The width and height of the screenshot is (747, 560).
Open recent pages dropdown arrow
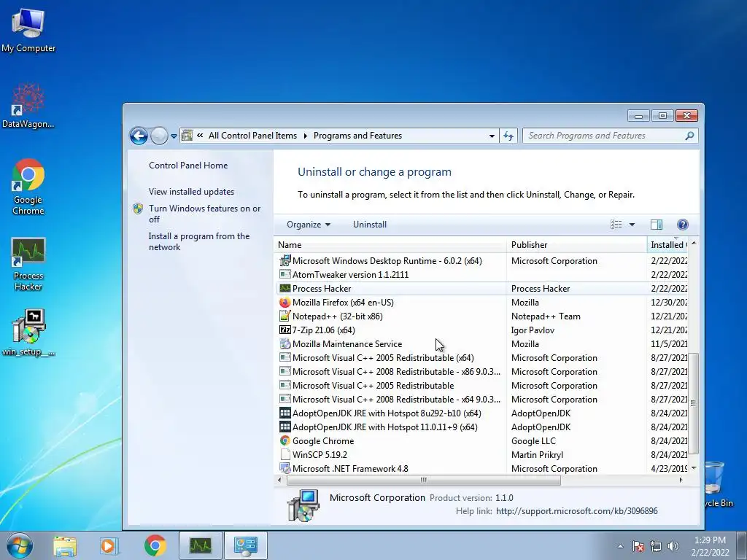click(x=174, y=136)
